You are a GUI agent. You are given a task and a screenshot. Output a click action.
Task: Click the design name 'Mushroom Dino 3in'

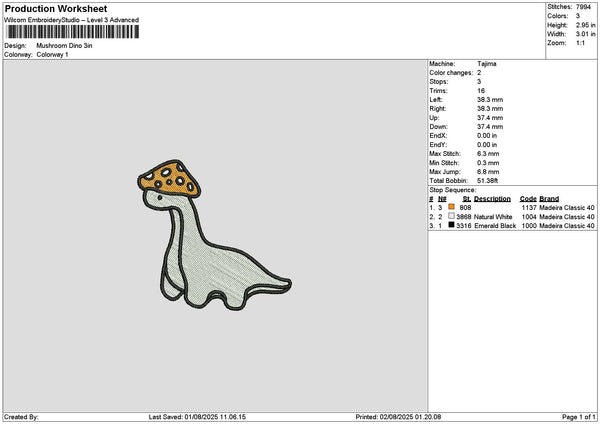pos(64,46)
